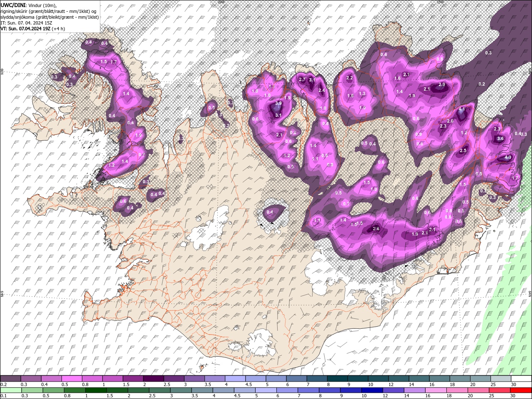The image size is (532, 399).
Task: Select the top legend swatch starting at 2
Action: [x=153, y=379]
